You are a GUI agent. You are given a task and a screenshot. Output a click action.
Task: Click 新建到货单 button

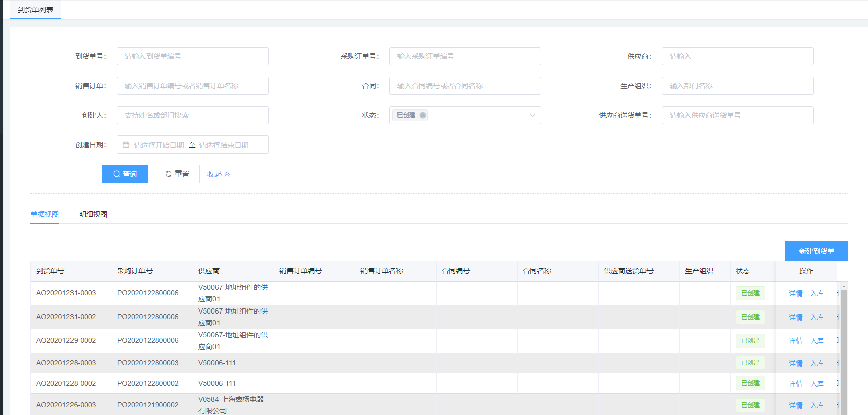(816, 251)
